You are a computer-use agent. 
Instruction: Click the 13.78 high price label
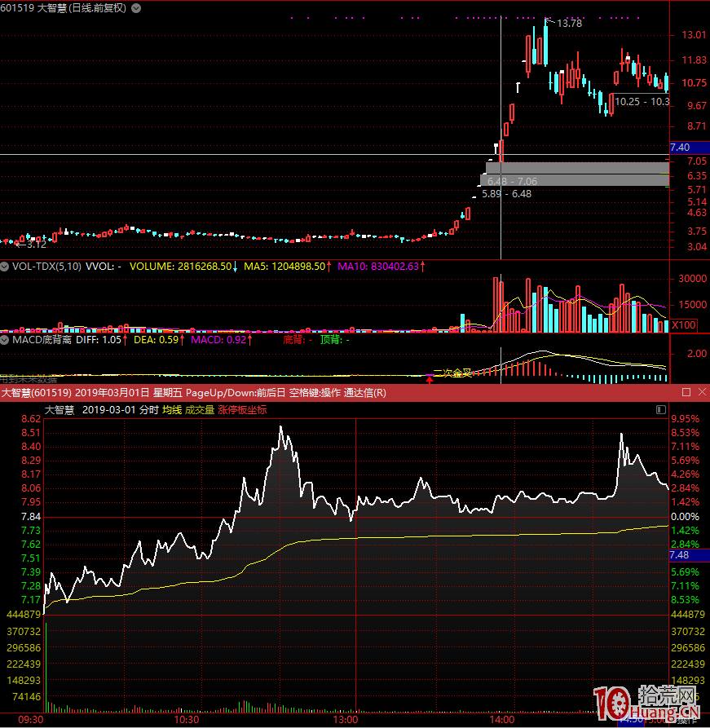click(x=569, y=23)
